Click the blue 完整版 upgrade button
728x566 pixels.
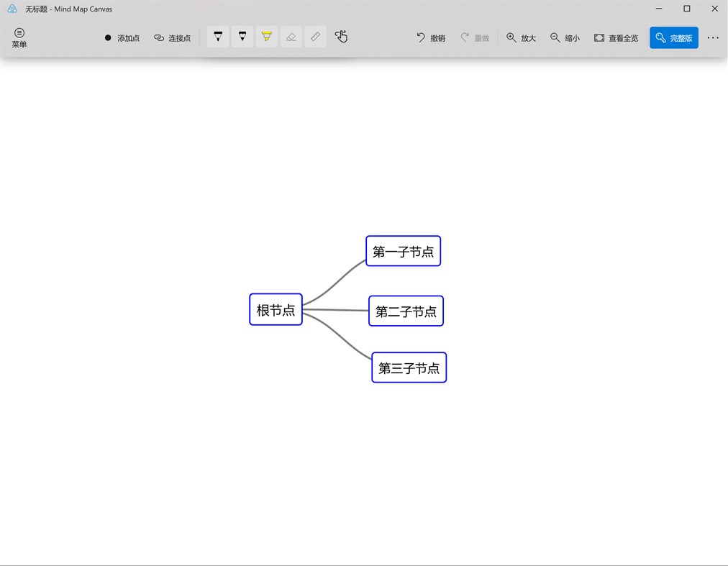[x=673, y=37]
